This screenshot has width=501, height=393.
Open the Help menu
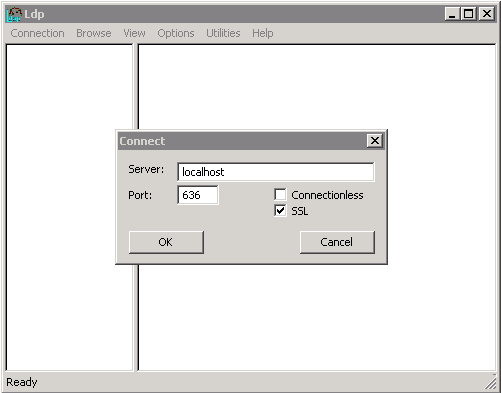point(263,33)
